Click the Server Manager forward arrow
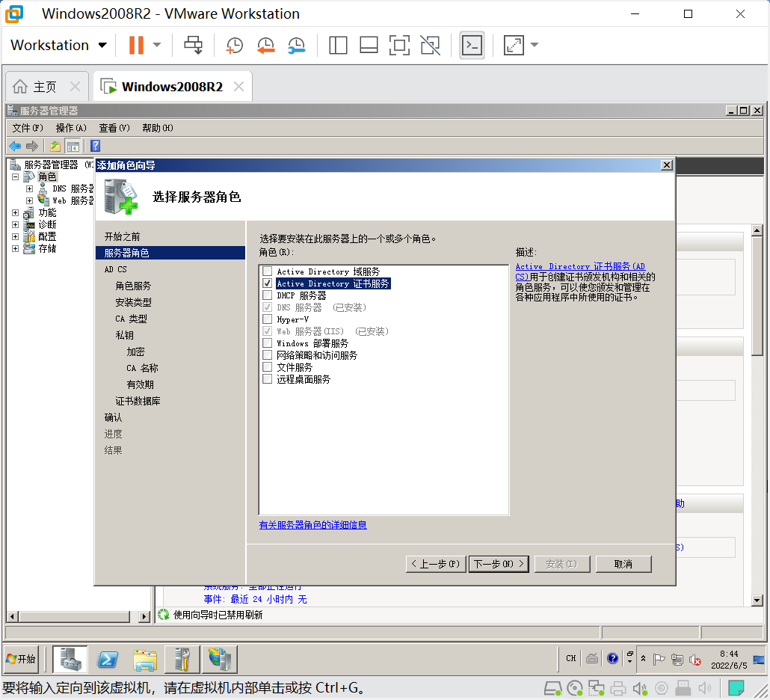Screen dimensions: 770x700 (x=32, y=146)
